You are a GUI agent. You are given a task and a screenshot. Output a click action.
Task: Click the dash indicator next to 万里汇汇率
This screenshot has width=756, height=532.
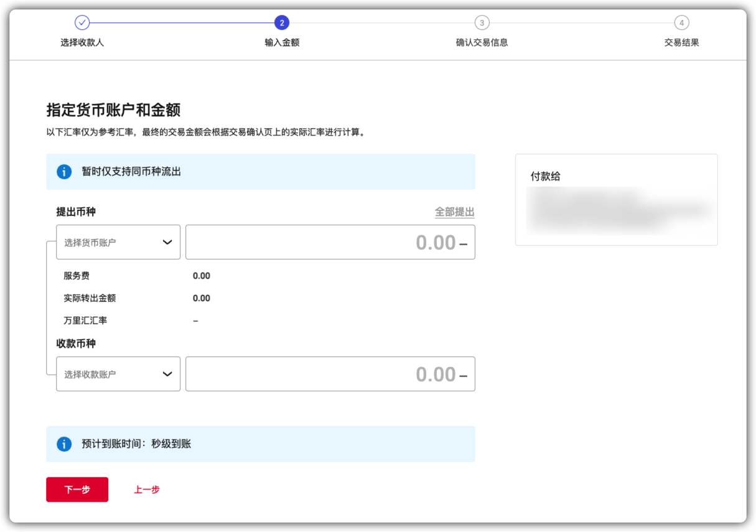(x=195, y=320)
